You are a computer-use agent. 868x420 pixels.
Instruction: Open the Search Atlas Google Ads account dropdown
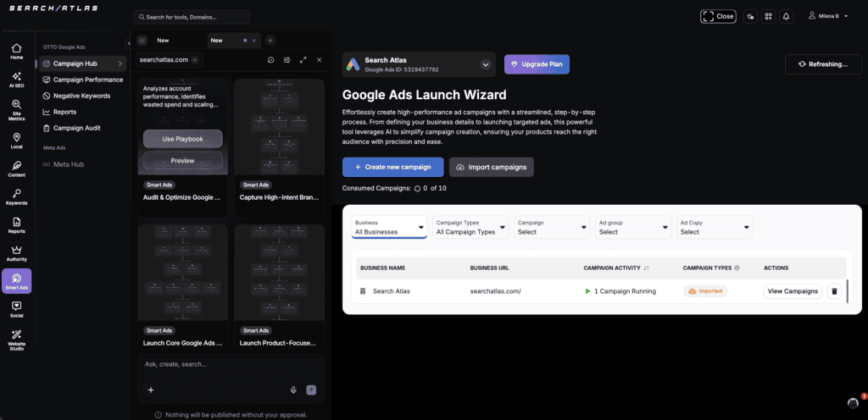tap(417, 64)
